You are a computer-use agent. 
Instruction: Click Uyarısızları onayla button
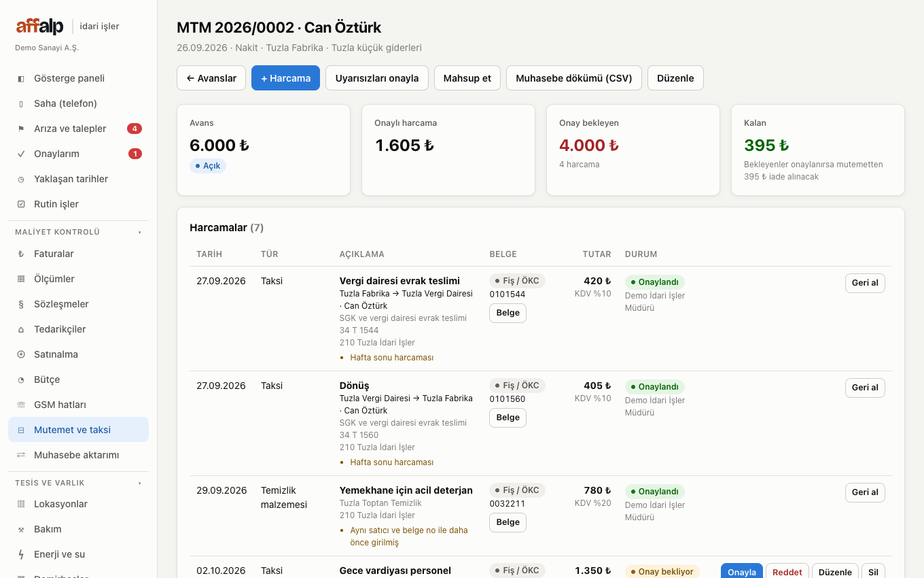pyautogui.click(x=377, y=78)
